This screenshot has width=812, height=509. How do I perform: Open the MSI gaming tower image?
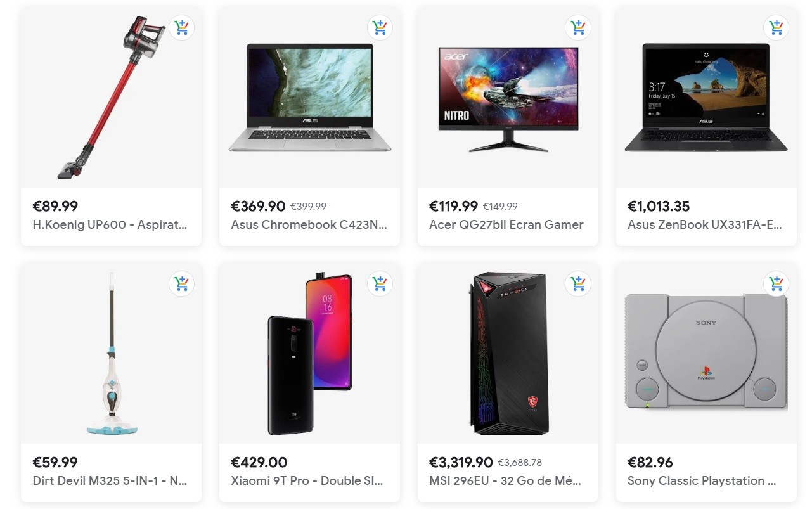[508, 354]
